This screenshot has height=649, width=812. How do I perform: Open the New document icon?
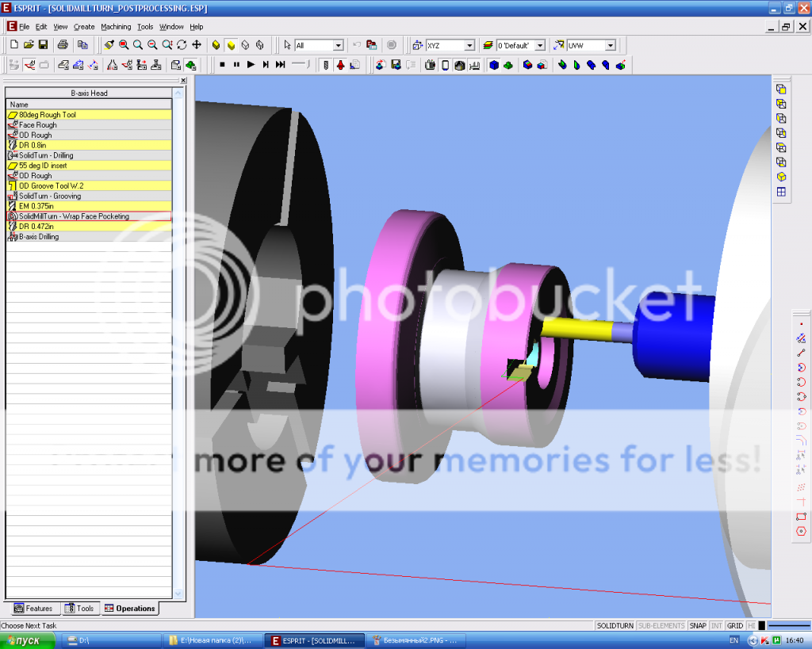pos(13,45)
